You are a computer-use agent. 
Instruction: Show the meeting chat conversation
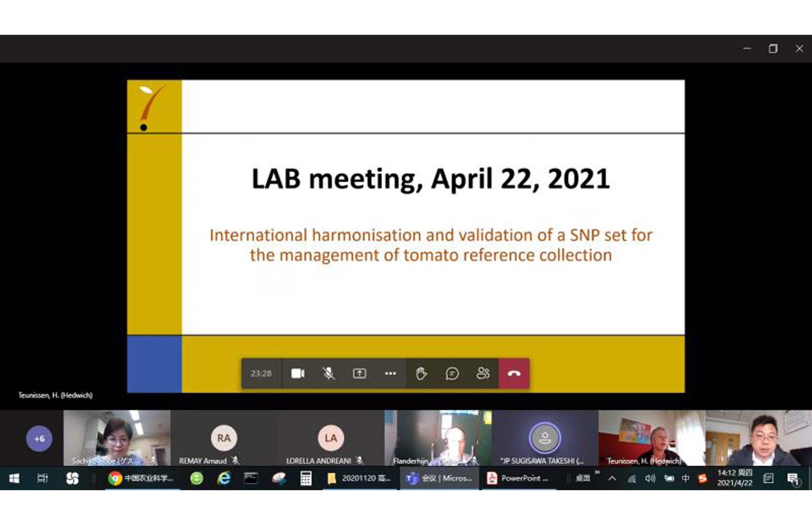point(452,373)
